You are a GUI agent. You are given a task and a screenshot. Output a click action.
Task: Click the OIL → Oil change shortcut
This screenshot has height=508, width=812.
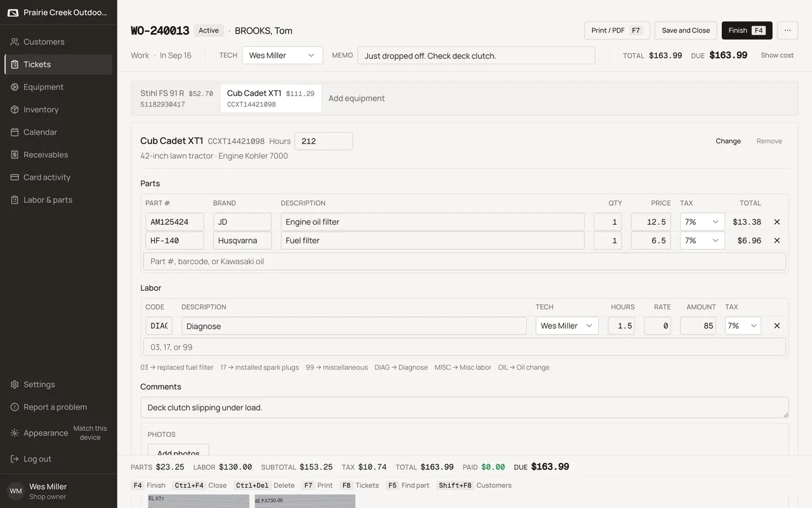pos(524,368)
